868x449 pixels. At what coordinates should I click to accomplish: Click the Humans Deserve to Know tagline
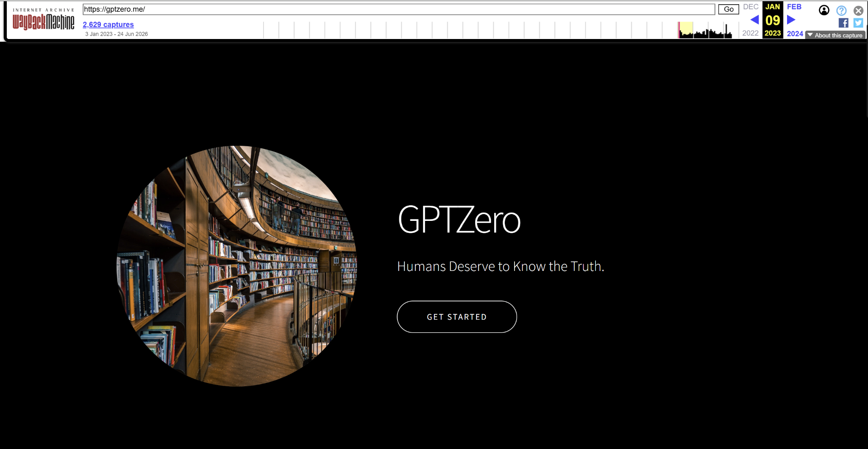[501, 266]
